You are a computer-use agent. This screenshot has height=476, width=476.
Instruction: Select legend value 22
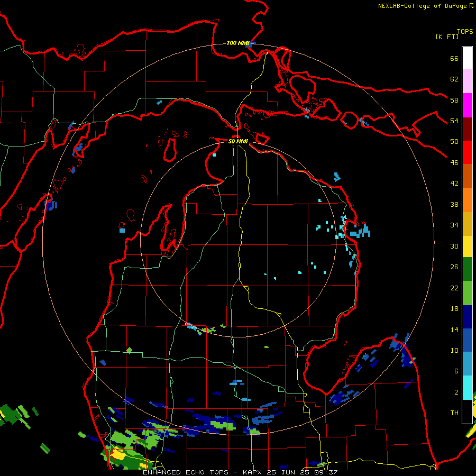click(454, 288)
